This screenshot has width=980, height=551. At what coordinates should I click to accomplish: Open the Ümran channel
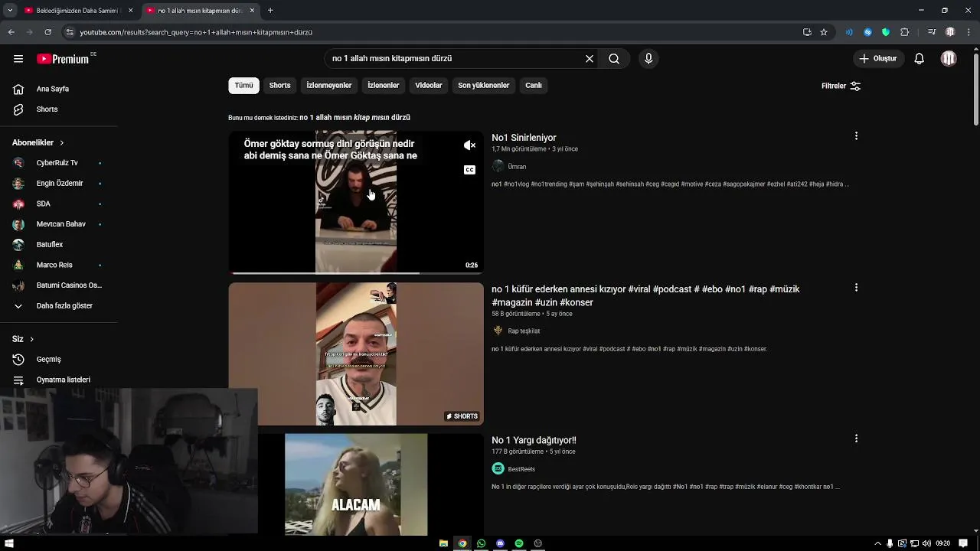(517, 167)
